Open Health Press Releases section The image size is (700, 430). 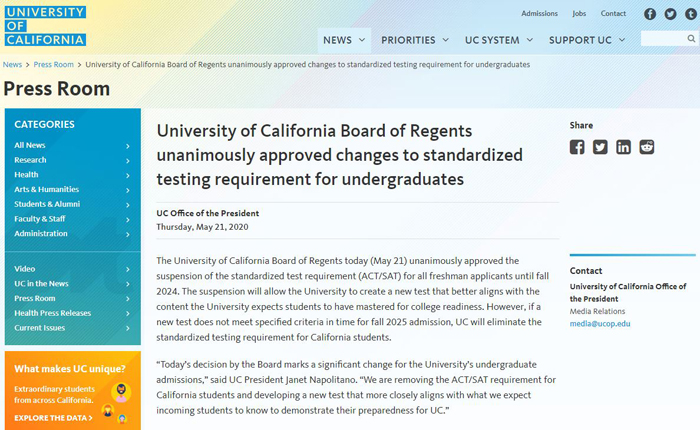tap(72, 313)
